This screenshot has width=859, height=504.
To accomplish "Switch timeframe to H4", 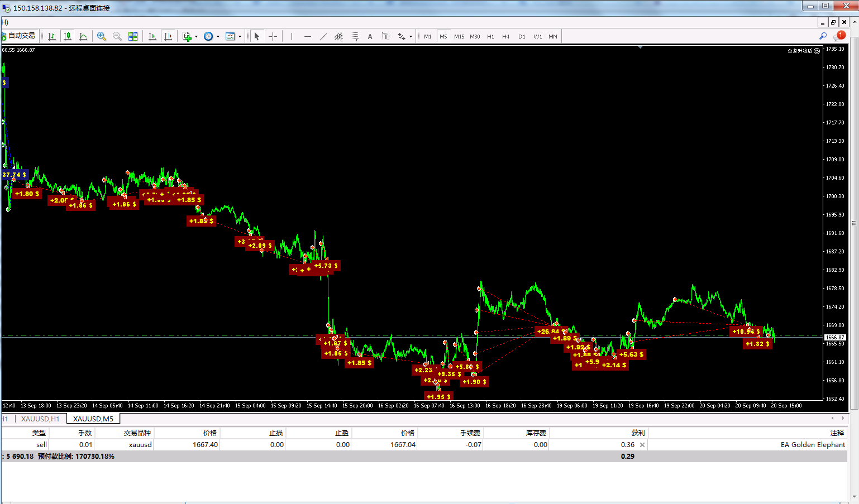I will click(x=506, y=36).
